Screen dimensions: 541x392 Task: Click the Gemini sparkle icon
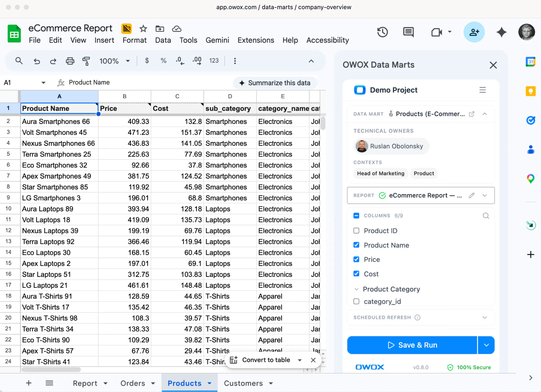[x=501, y=32]
